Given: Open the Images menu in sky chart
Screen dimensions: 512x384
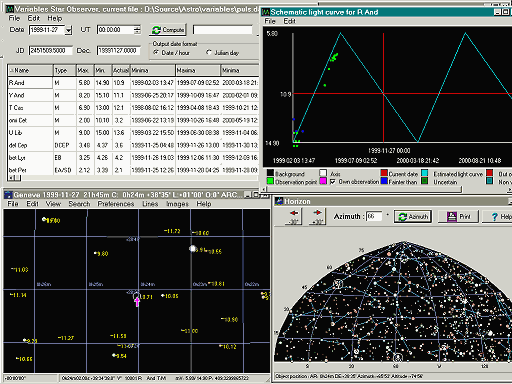Looking at the screenshot, I should coord(177,204).
